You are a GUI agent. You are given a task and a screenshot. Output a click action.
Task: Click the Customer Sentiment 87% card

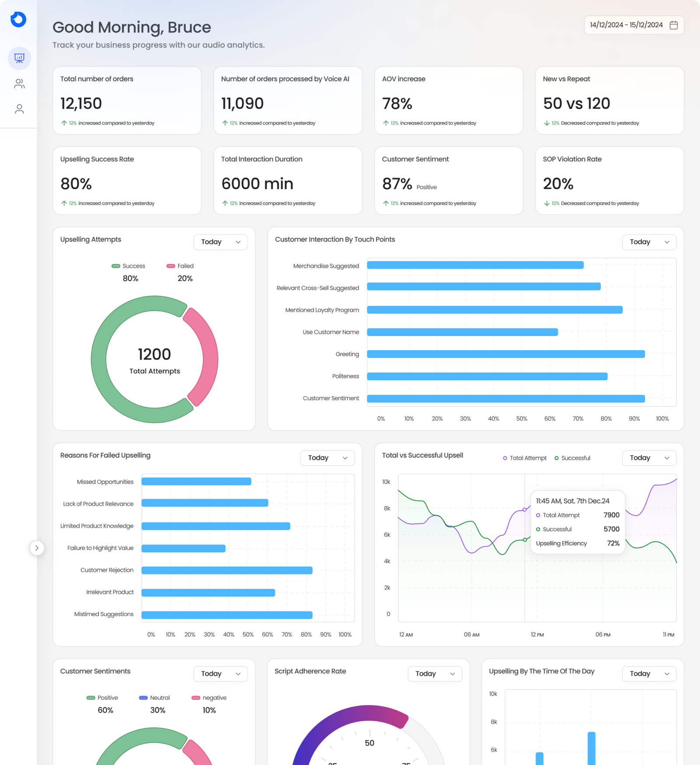449,181
